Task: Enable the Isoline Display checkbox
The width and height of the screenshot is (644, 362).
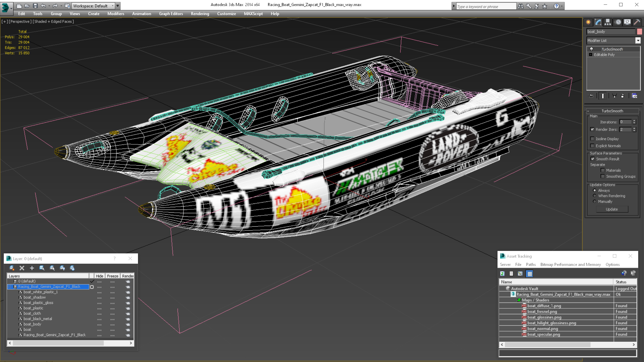Action: (592, 139)
